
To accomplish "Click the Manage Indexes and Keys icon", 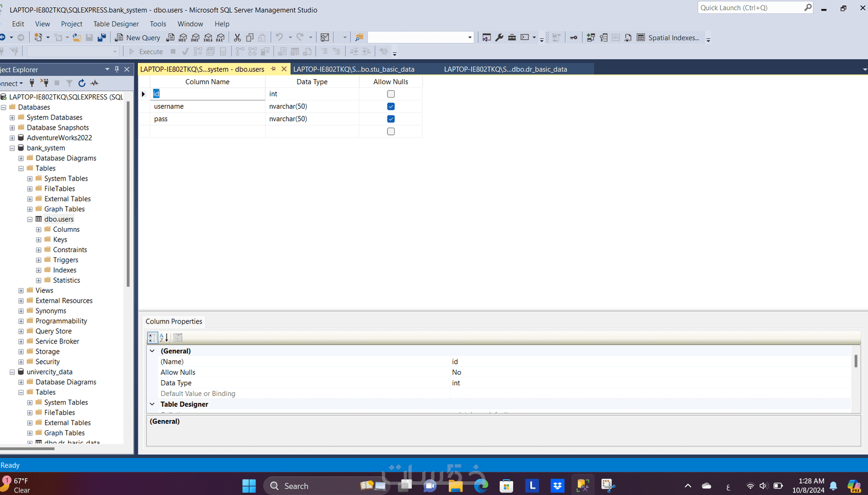I will tap(604, 38).
